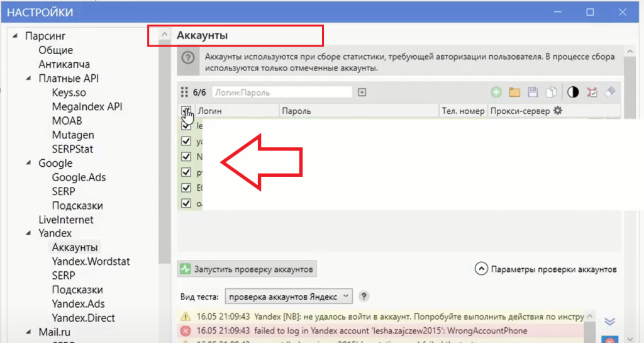Uncheck the account row starting with 'le'
The width and height of the screenshot is (644, 343).
[186, 125]
